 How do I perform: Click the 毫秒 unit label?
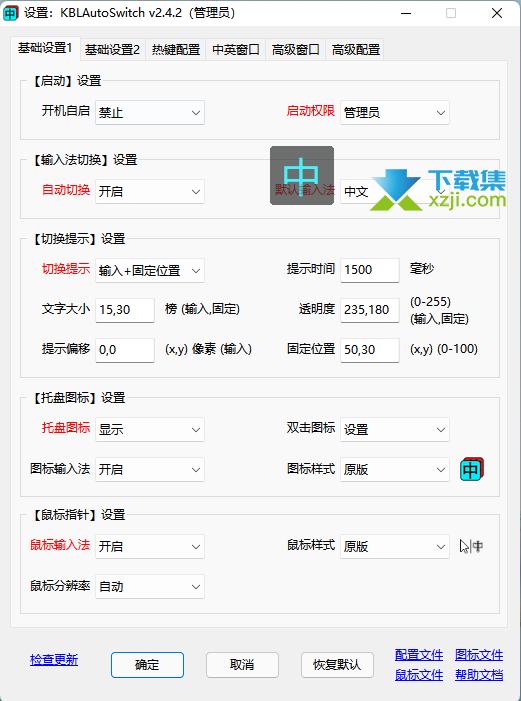coord(422,269)
